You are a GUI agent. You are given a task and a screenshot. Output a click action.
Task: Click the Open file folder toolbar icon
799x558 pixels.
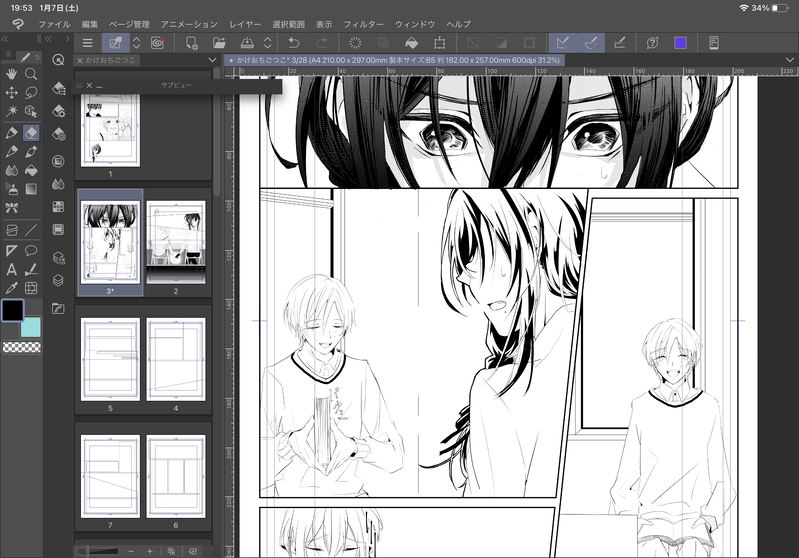(x=219, y=43)
